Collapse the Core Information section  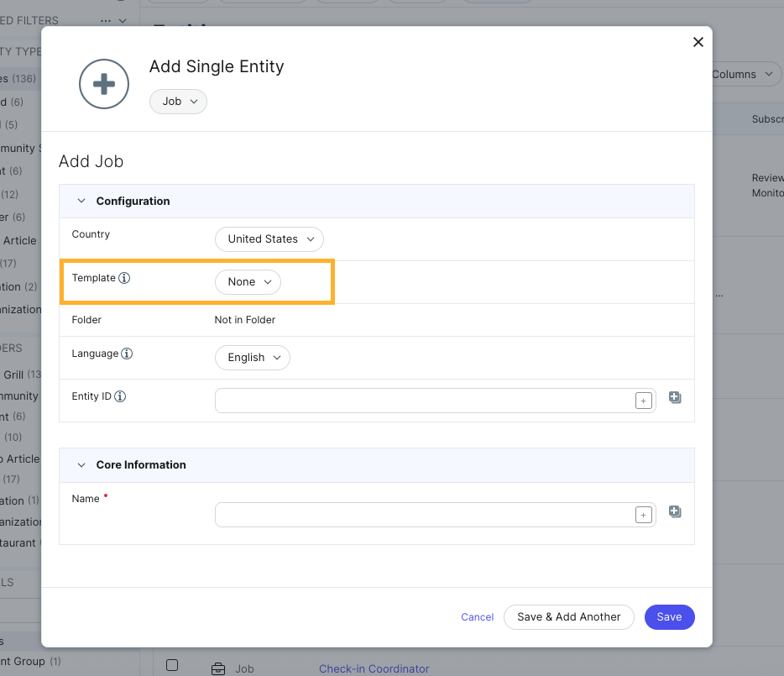[81, 464]
